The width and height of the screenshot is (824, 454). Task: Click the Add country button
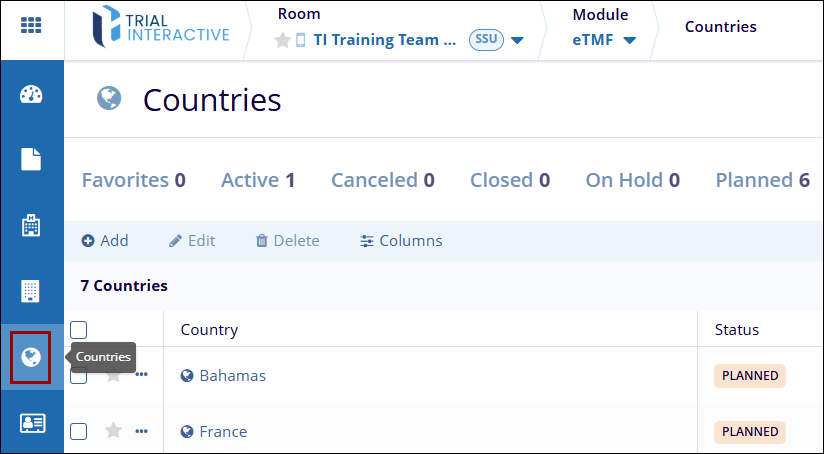[x=105, y=241]
